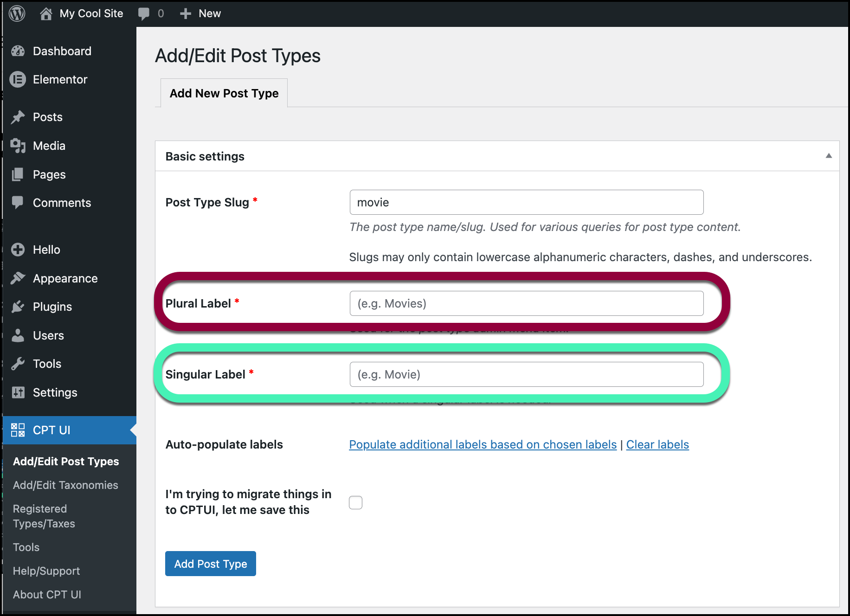Open the My Cool Site home icon
The height and width of the screenshot is (616, 850).
tap(46, 14)
